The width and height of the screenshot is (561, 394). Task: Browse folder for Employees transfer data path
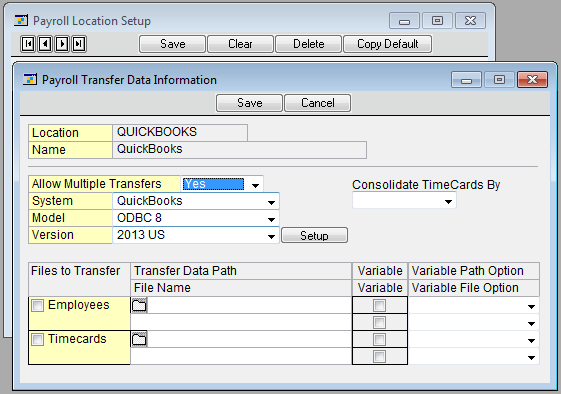(x=139, y=305)
